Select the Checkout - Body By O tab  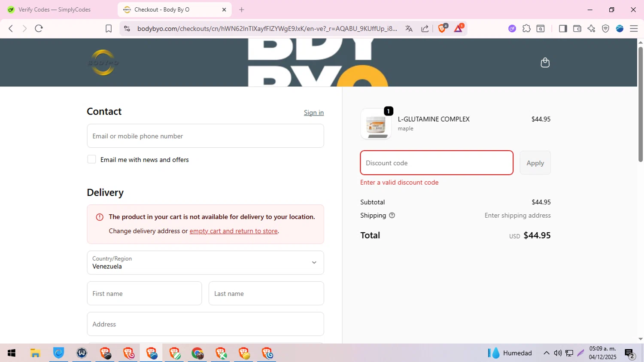coord(175,9)
